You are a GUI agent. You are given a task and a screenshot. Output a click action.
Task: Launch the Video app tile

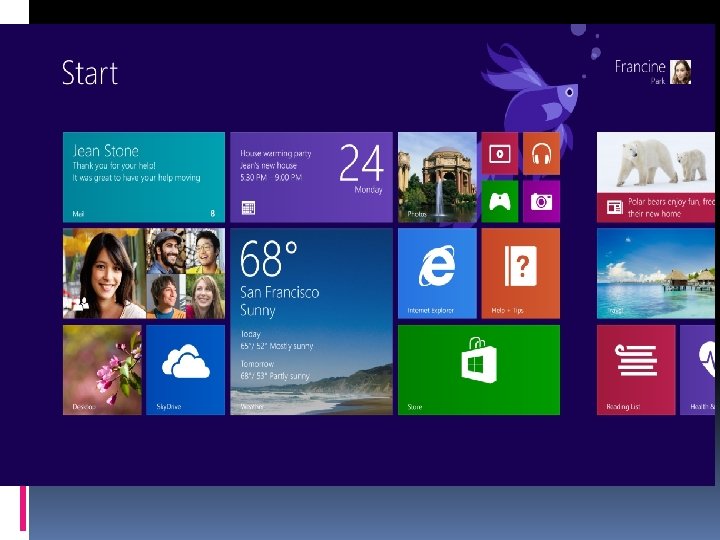[x=500, y=153]
